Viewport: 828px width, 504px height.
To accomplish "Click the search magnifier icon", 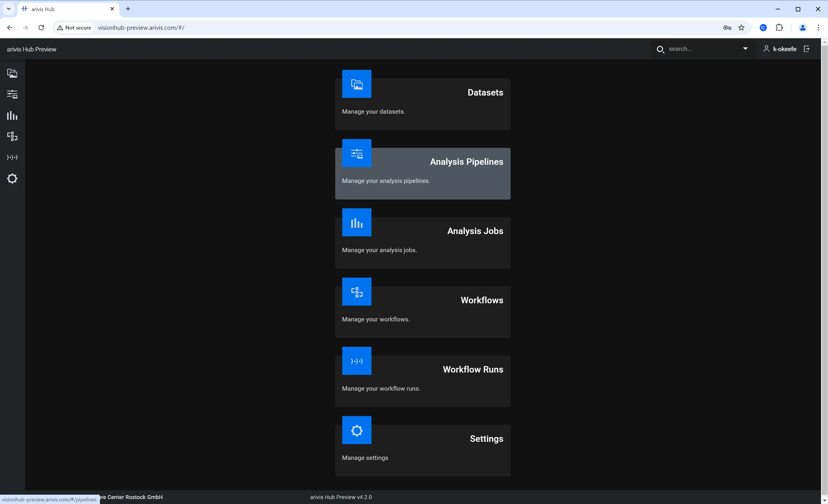I will (x=660, y=49).
